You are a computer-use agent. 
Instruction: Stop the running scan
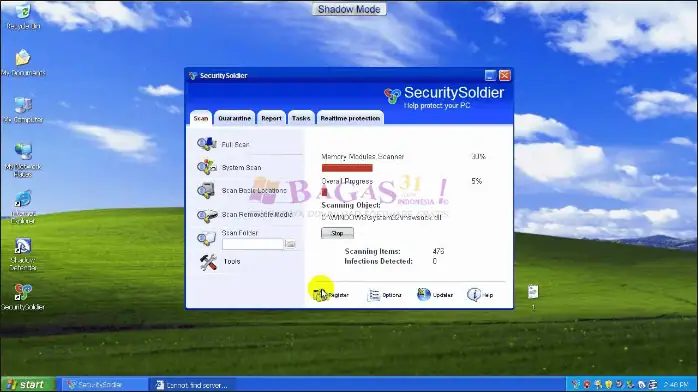click(337, 233)
